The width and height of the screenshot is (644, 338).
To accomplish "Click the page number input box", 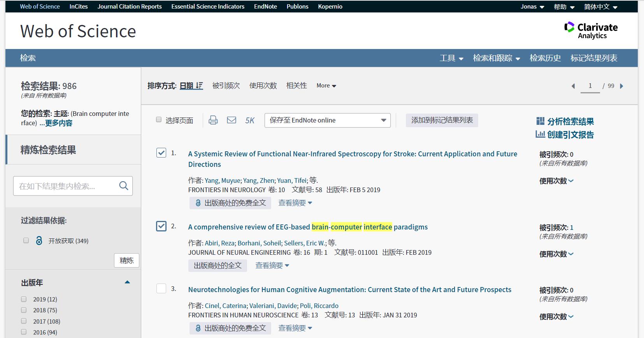I will click(590, 86).
